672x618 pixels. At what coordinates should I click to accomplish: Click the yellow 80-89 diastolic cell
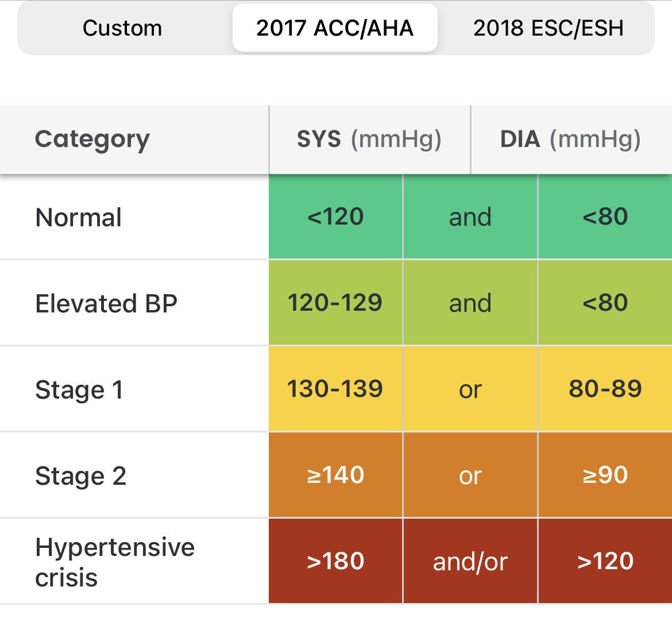605,389
